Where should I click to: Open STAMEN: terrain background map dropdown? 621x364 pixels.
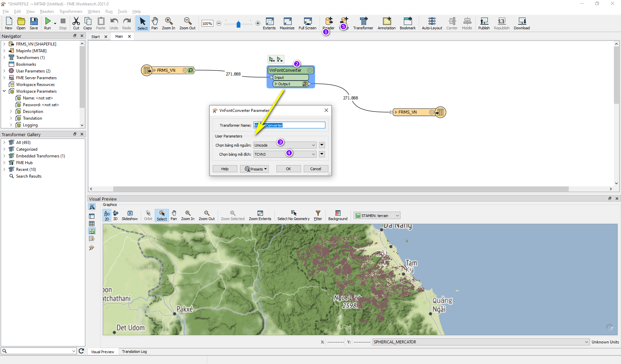click(x=377, y=216)
